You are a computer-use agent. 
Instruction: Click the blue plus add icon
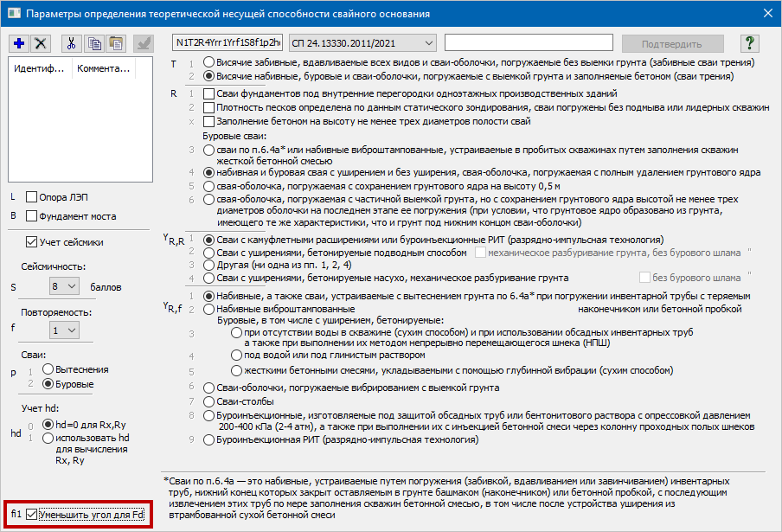pos(19,43)
